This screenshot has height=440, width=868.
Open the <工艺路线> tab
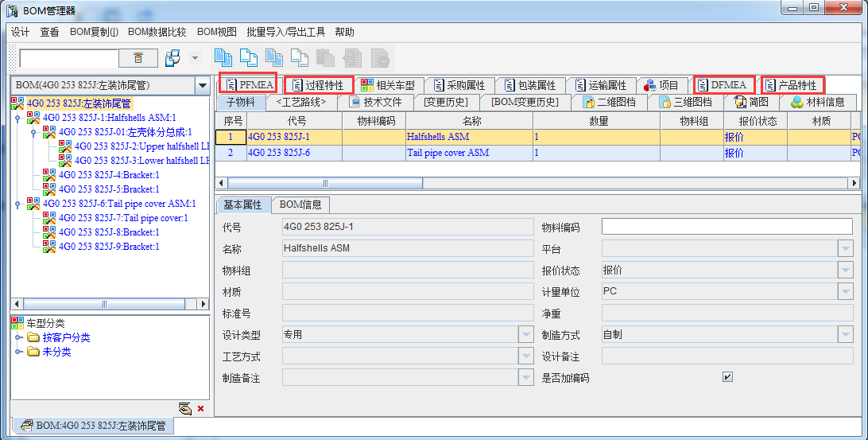[300, 102]
